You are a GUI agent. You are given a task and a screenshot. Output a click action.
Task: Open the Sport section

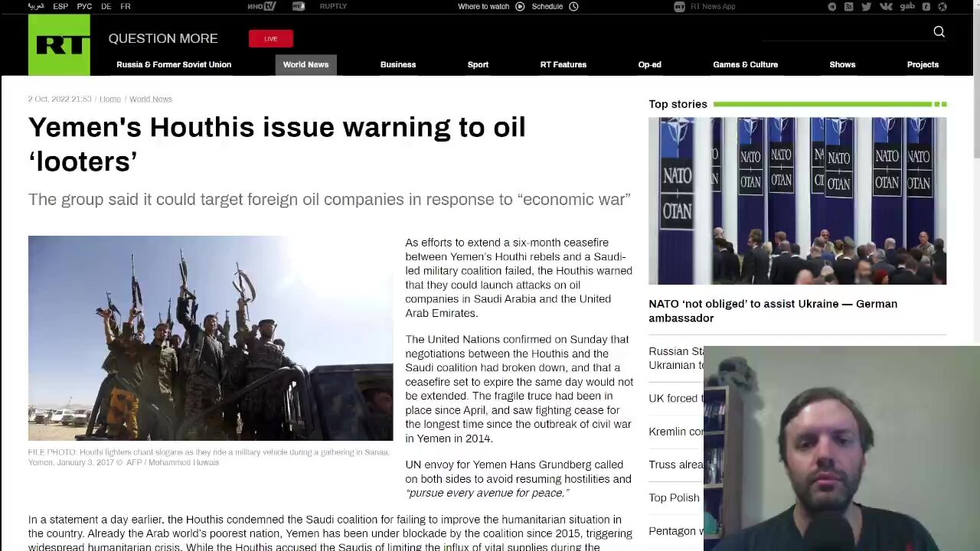tap(478, 64)
